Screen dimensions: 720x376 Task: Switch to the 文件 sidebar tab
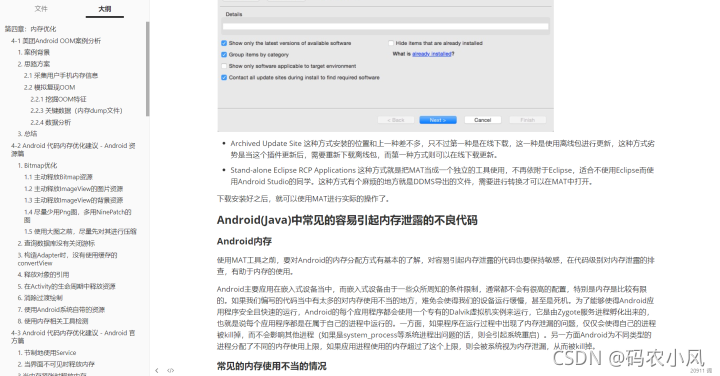coord(41,9)
